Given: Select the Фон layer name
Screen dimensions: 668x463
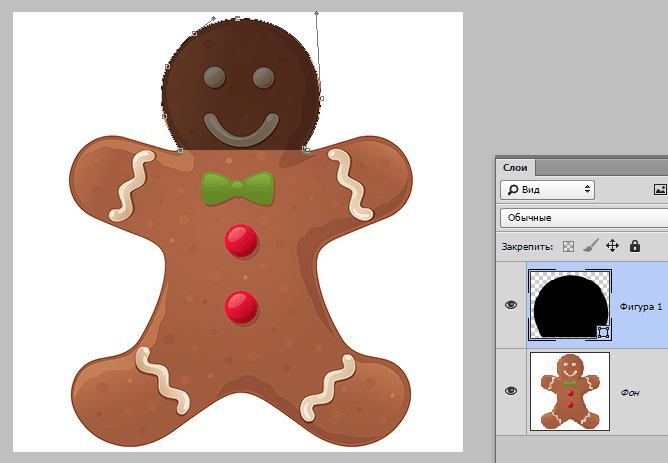Looking at the screenshot, I should 630,392.
